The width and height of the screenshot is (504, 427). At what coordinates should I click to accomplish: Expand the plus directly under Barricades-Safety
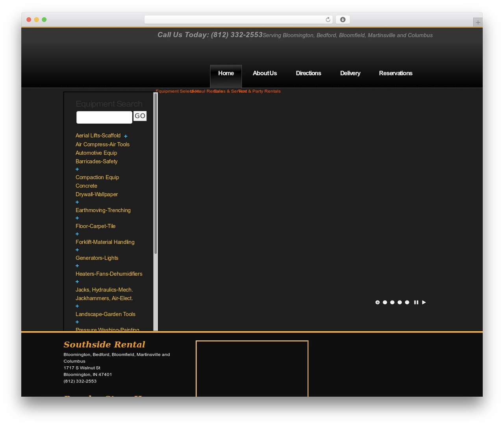[x=77, y=169]
